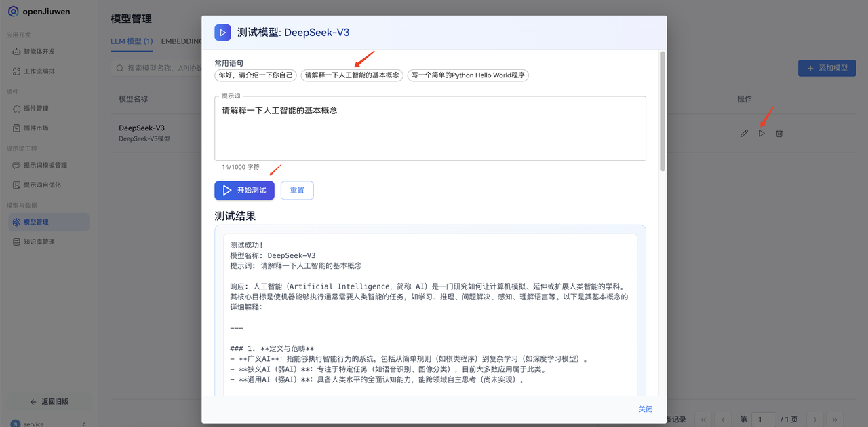Jump to last page with double chevron
This screenshot has width=868, height=427.
[x=833, y=419]
